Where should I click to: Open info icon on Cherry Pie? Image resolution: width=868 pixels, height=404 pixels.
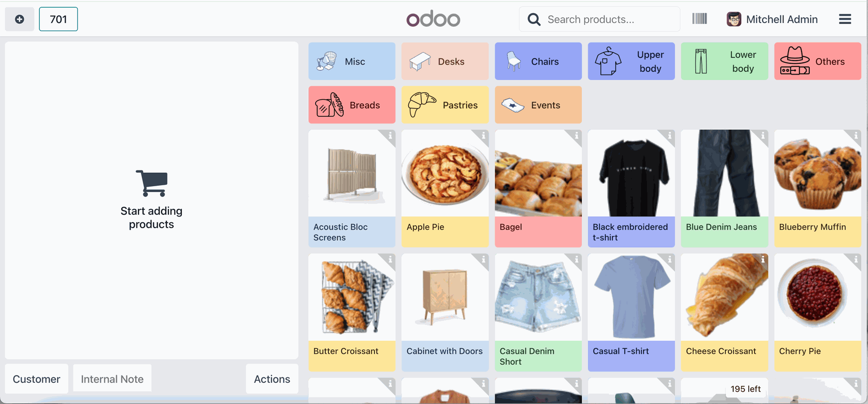tap(856, 259)
